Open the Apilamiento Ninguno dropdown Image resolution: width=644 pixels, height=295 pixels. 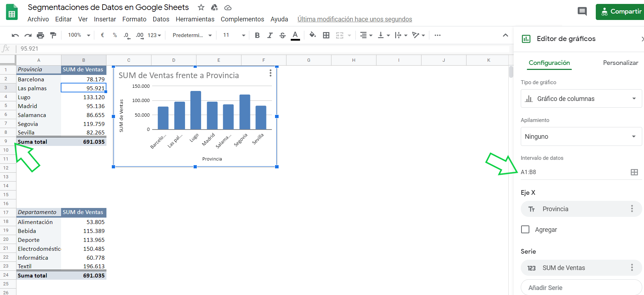(581, 136)
